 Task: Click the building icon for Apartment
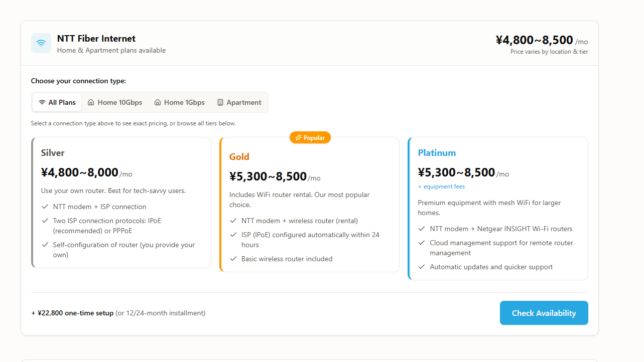[220, 102]
